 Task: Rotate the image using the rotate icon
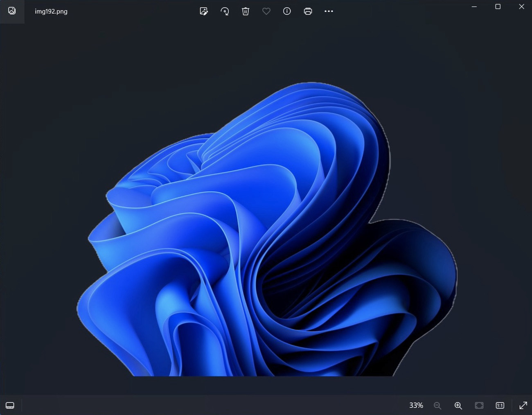pos(225,11)
